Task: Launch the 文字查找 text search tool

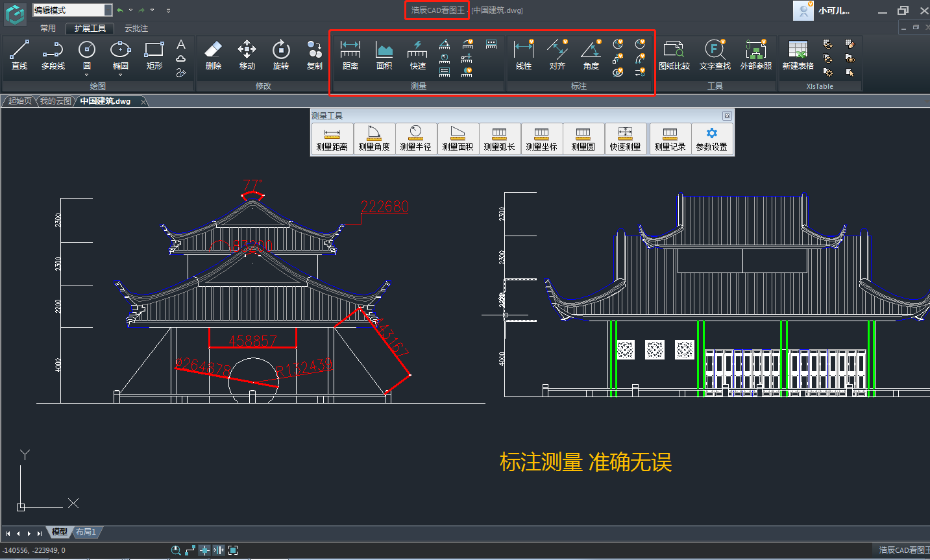Action: click(715, 55)
